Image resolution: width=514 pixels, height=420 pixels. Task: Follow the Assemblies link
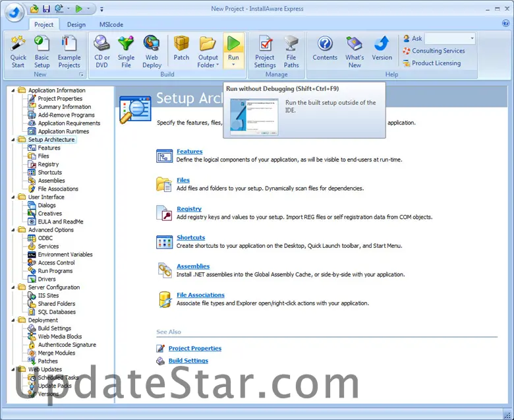pyautogui.click(x=193, y=266)
